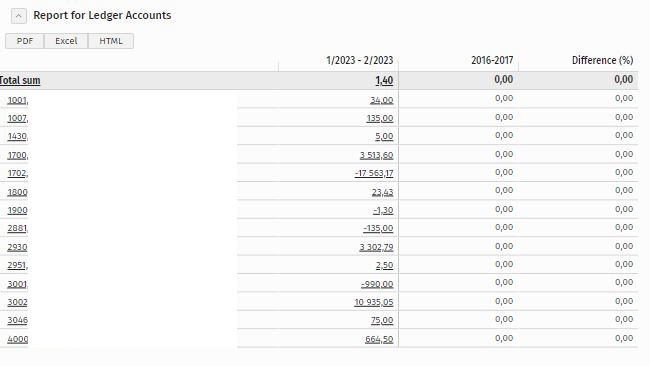This screenshot has height=366, width=650.
Task: Open ledger account 2881
Action: click(18, 228)
